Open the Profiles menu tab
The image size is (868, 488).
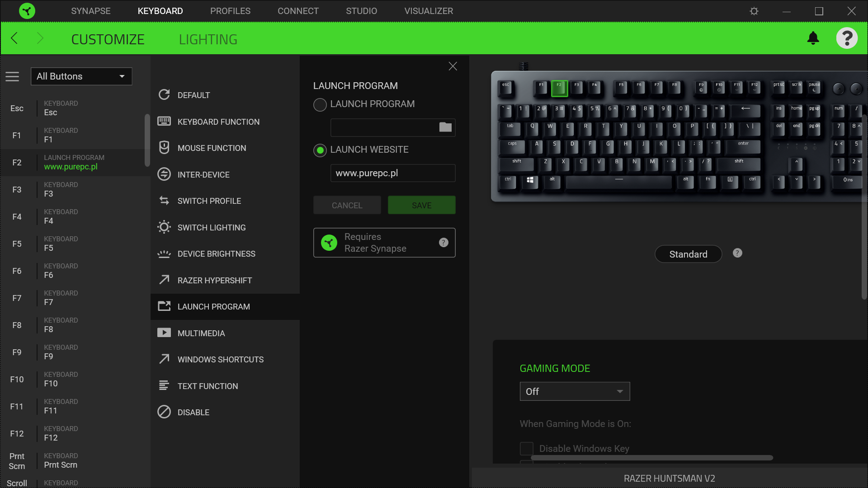[x=230, y=11]
